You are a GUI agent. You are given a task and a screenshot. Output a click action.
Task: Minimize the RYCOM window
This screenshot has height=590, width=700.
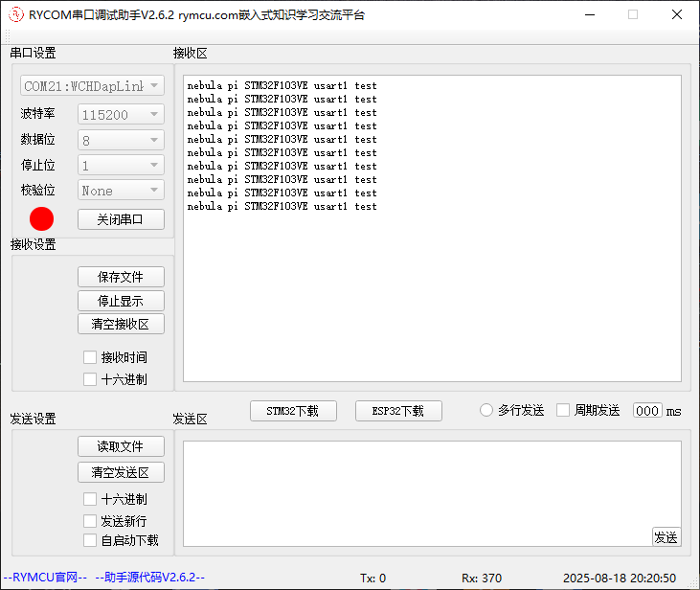[x=590, y=14]
